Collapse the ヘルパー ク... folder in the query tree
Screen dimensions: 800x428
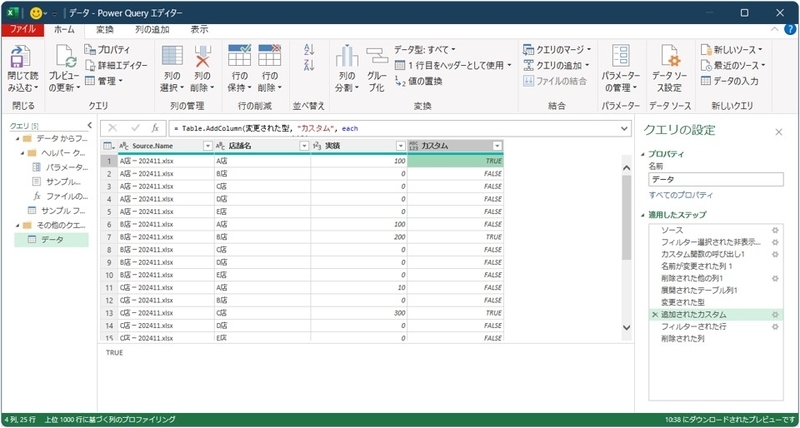pyautogui.click(x=22, y=153)
